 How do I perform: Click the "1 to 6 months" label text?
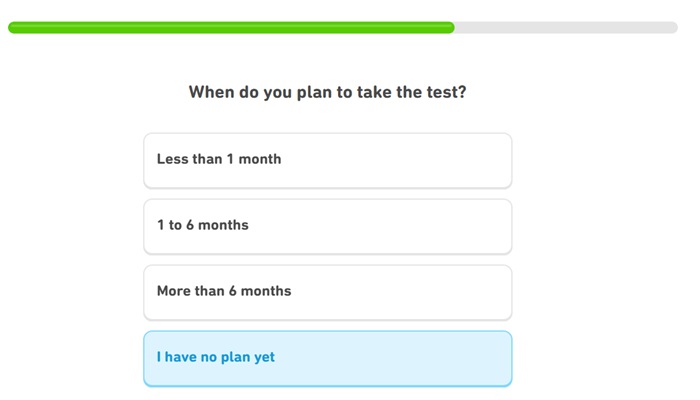(203, 225)
